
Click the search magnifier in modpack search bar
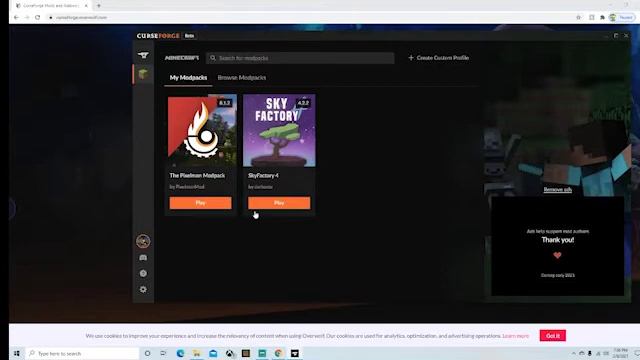(213, 58)
